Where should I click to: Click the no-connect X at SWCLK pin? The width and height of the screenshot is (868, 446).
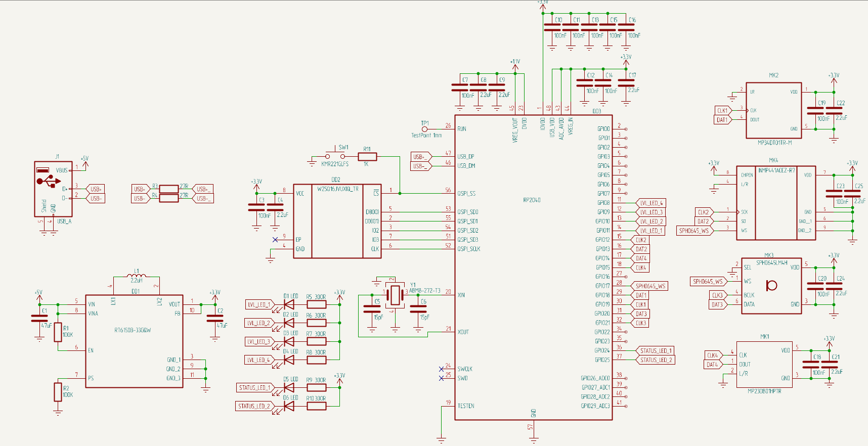[x=442, y=369]
